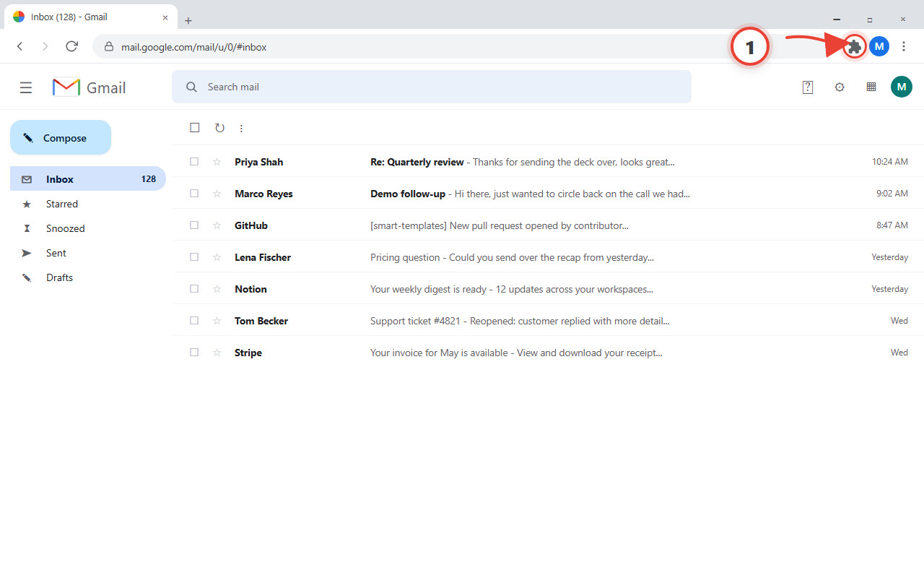
Task: Open the Sent folder
Action: coord(88,253)
